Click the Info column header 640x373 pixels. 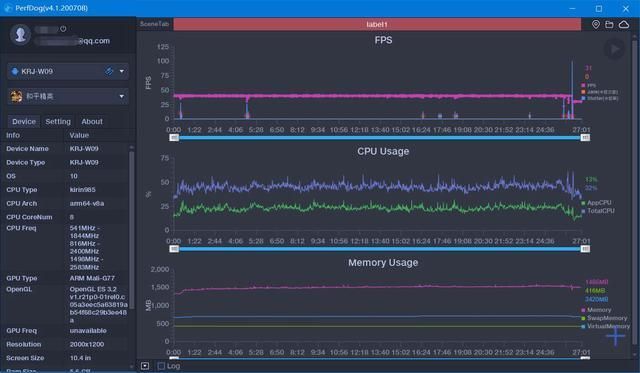[13, 135]
